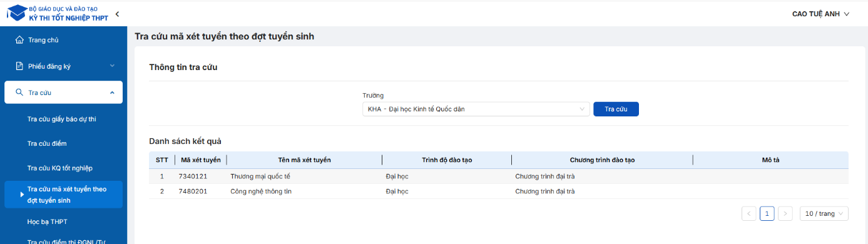Image resolution: width=868 pixels, height=244 pixels.
Task: Click the magnifier icon beside Tra cứu
Action: click(19, 92)
